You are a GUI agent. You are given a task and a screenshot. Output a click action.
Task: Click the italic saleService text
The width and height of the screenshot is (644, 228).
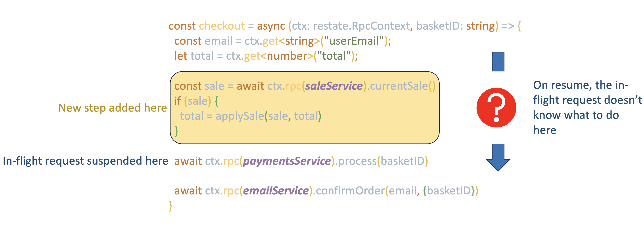[334, 86]
